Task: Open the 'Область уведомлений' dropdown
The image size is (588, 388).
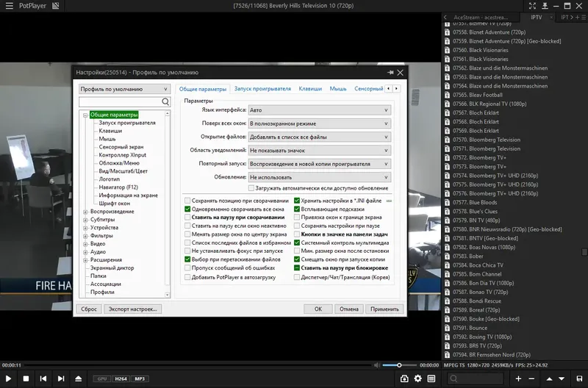Action: [320, 151]
